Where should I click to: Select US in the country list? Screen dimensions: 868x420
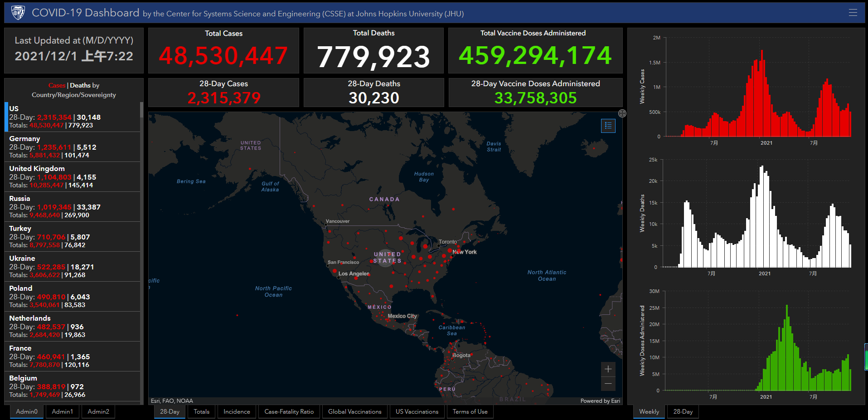coord(73,117)
